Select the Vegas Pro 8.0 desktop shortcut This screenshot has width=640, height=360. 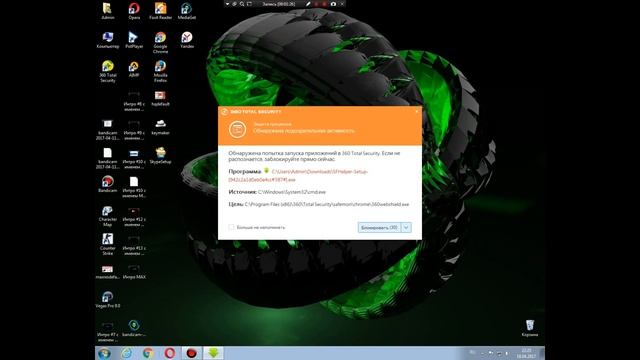pos(108,300)
